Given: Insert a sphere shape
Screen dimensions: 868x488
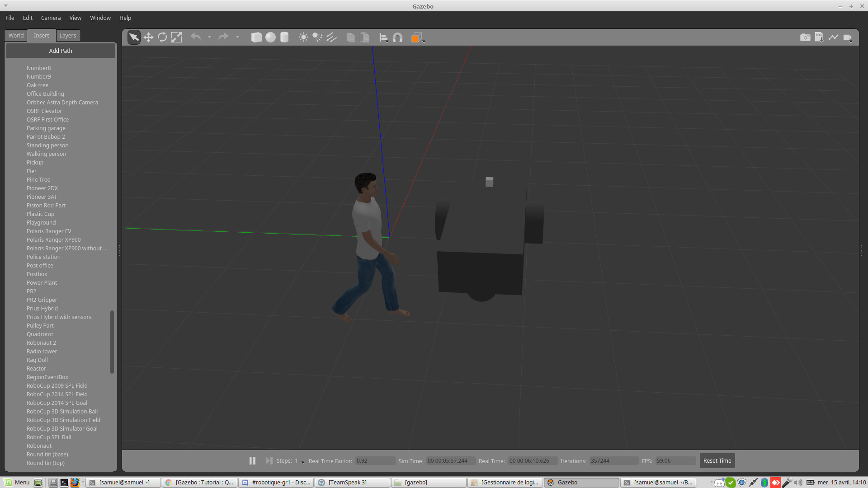Looking at the screenshot, I should [270, 38].
